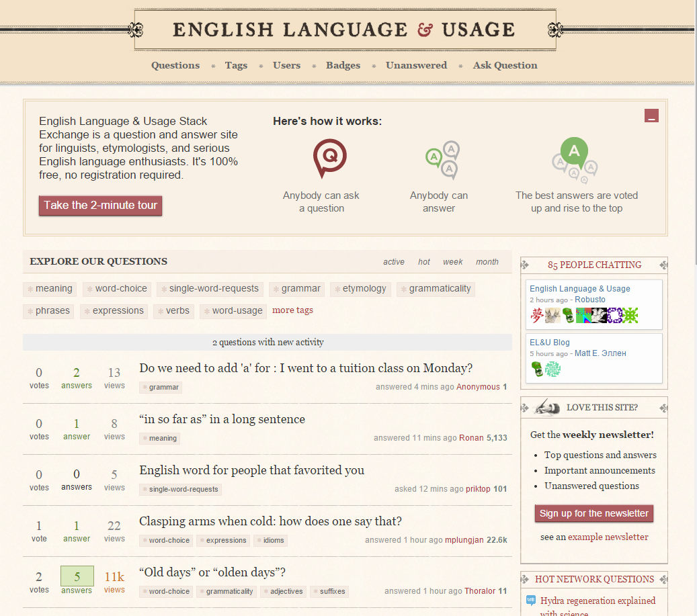The height and width of the screenshot is (616, 697).
Task: Collapse the intro banner with the minimize button
Action: coord(651,116)
